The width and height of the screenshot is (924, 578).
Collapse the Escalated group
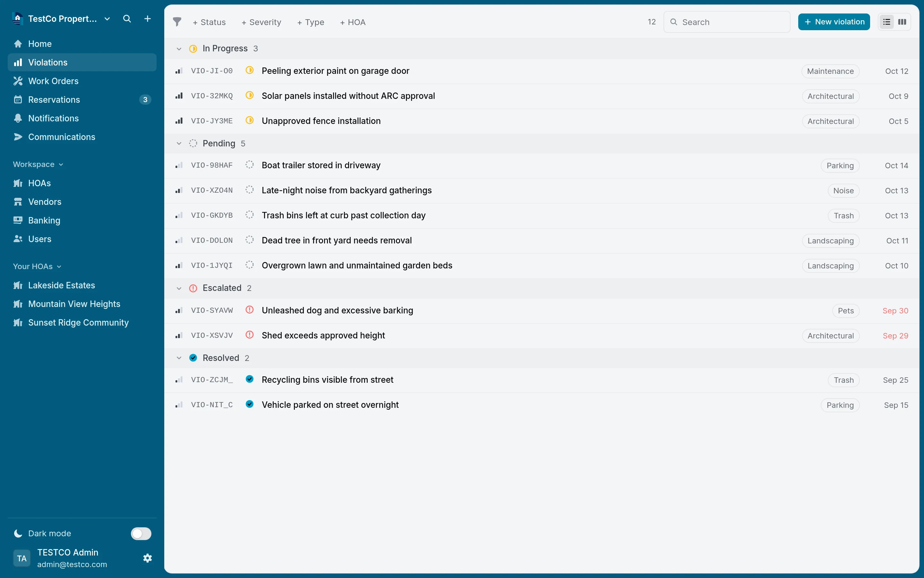coord(179,288)
